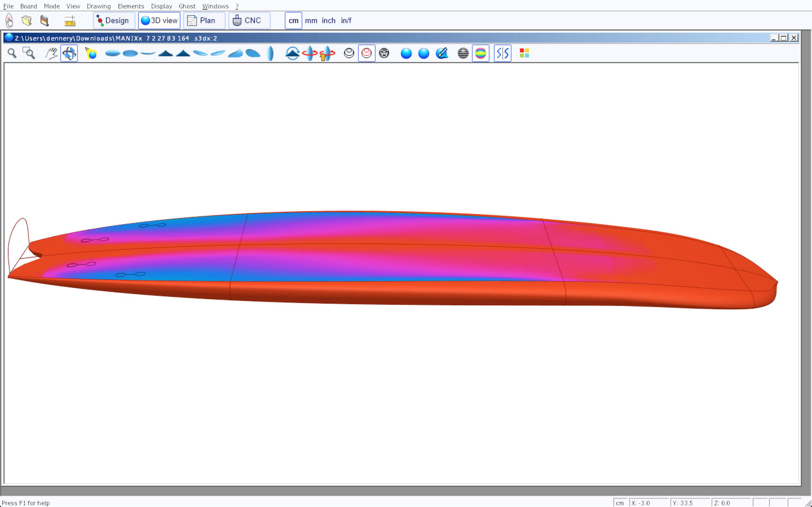Viewport: 812px width, 507px height.
Task: Select inch as measurement unit
Action: coord(328,21)
